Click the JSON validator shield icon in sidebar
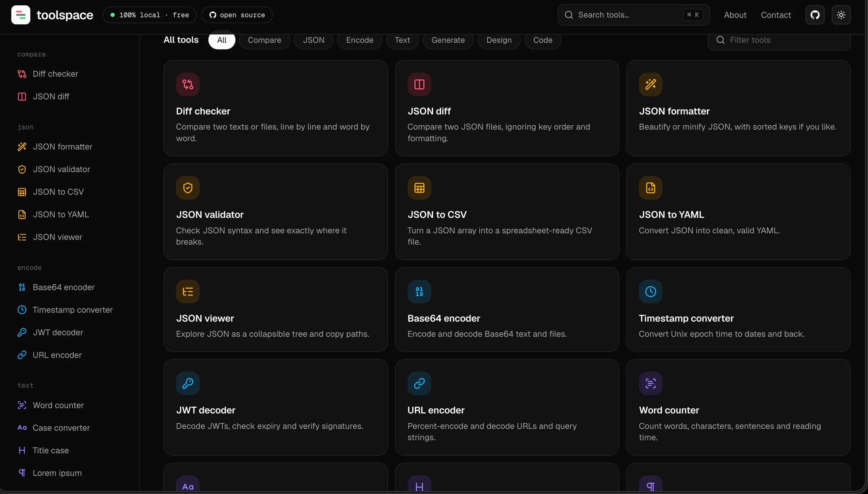Image resolution: width=868 pixels, height=494 pixels. 22,169
